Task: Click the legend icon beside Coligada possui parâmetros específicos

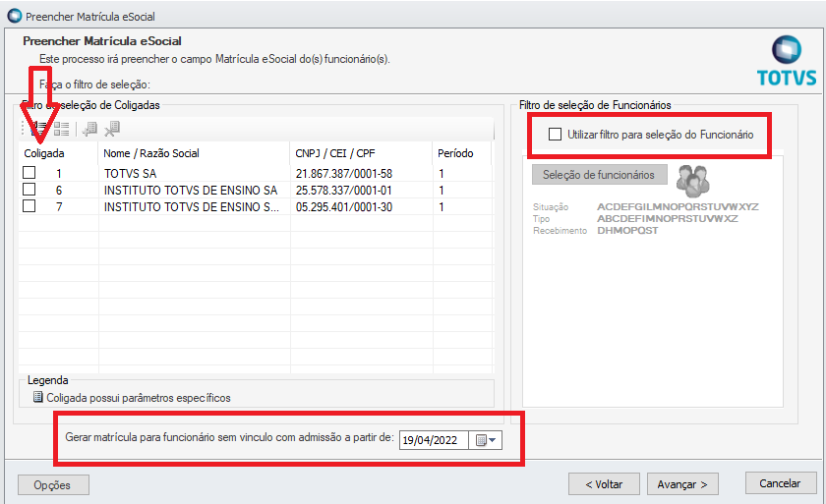Action: [x=38, y=397]
